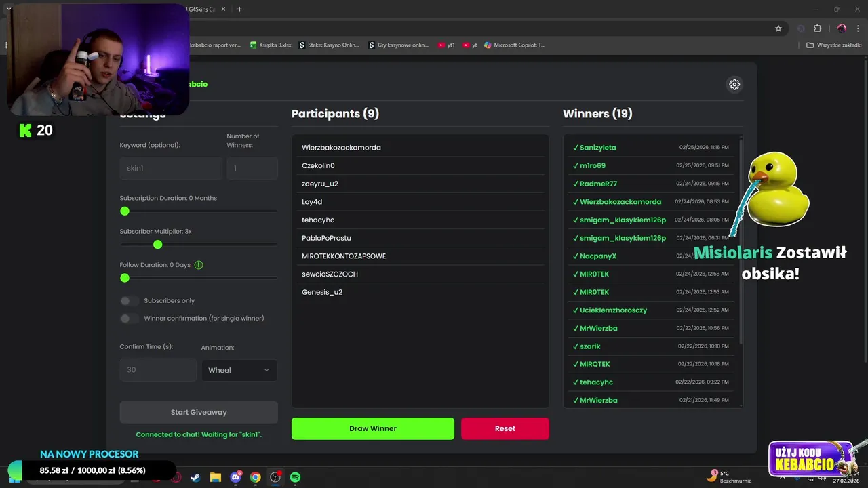Click the Follow Duration info icon
The image size is (868, 488).
click(199, 265)
